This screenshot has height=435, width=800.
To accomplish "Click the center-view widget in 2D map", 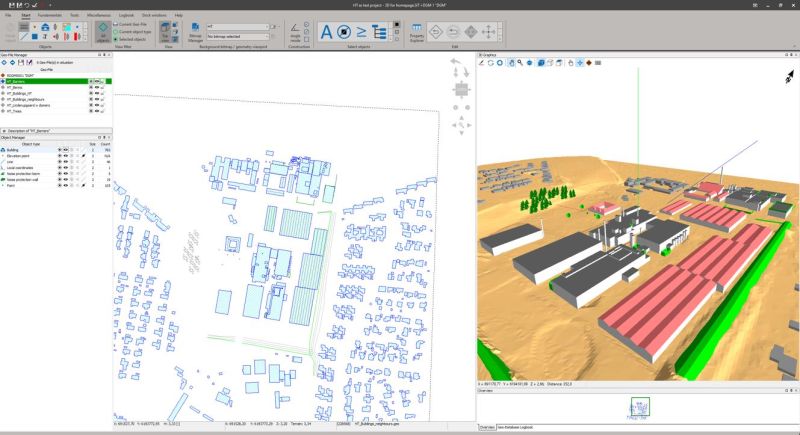I will [461, 90].
